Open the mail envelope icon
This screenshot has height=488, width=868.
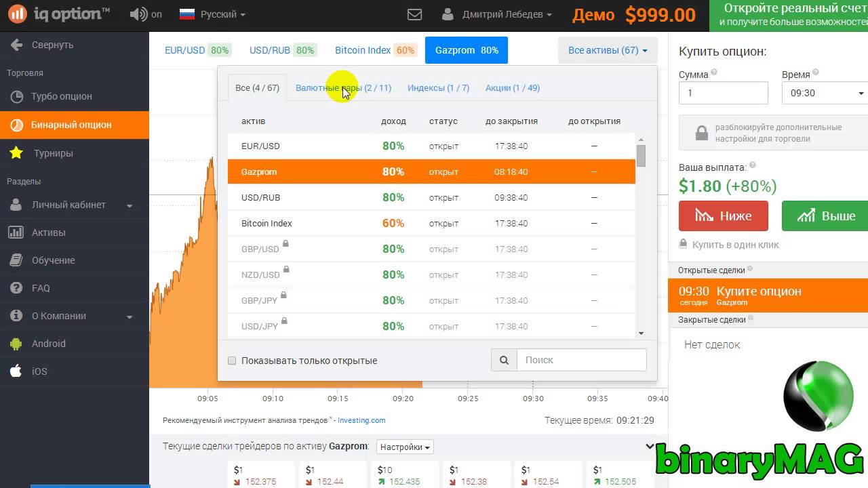pyautogui.click(x=414, y=14)
